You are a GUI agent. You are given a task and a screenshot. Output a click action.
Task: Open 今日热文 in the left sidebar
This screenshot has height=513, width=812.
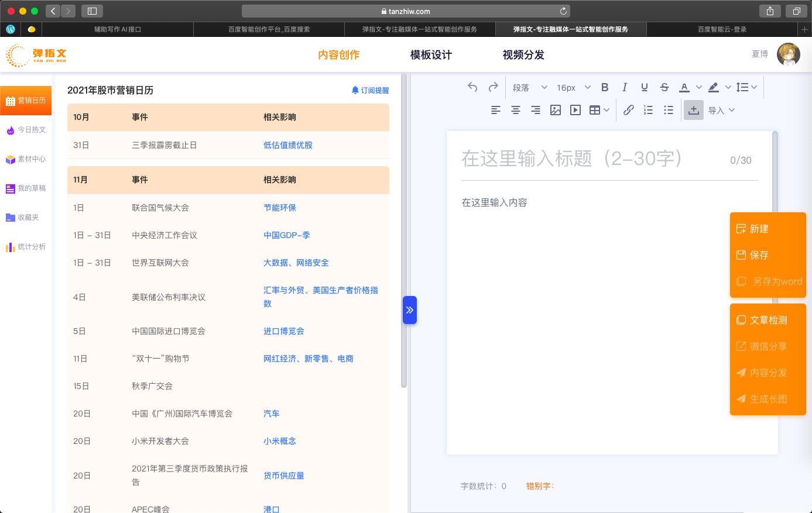26,130
